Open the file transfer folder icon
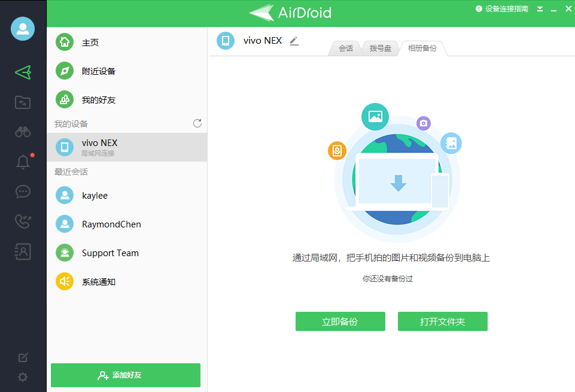Image resolution: width=575 pixels, height=392 pixels. coord(23,102)
